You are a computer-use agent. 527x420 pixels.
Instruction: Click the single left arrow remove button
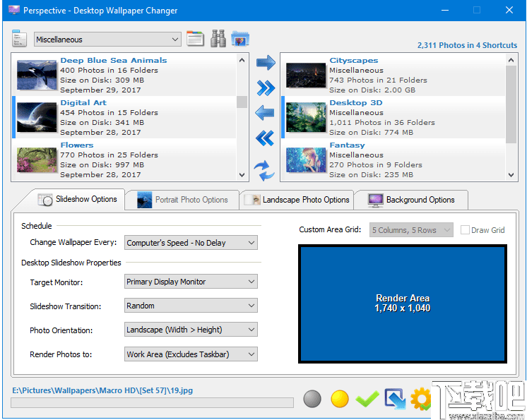point(265,113)
